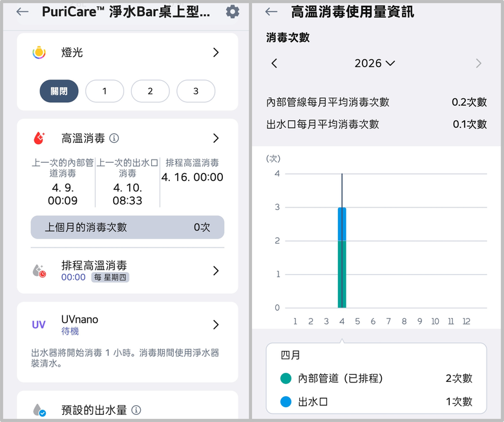Select light mode 關閉
The image size is (504, 422).
[x=59, y=91]
